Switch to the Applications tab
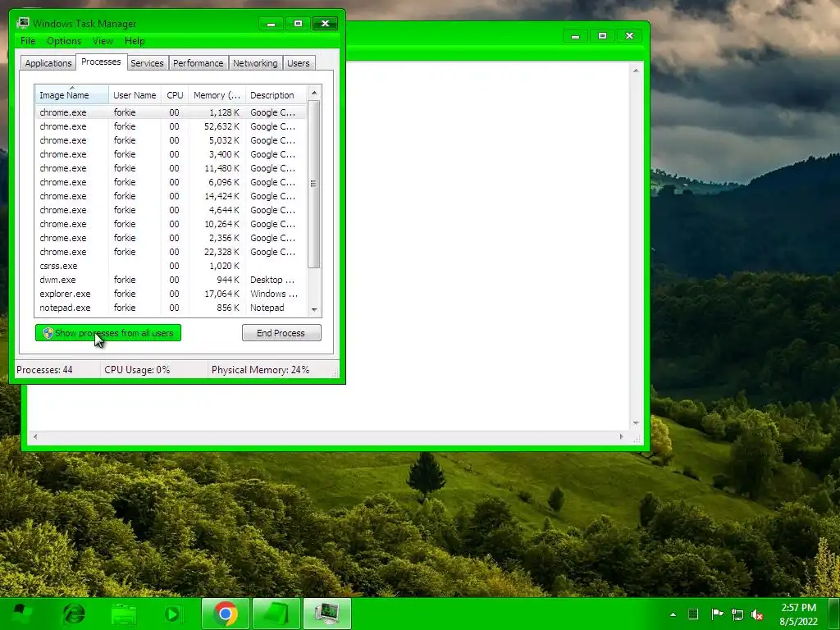The height and width of the screenshot is (630, 840). (48, 63)
